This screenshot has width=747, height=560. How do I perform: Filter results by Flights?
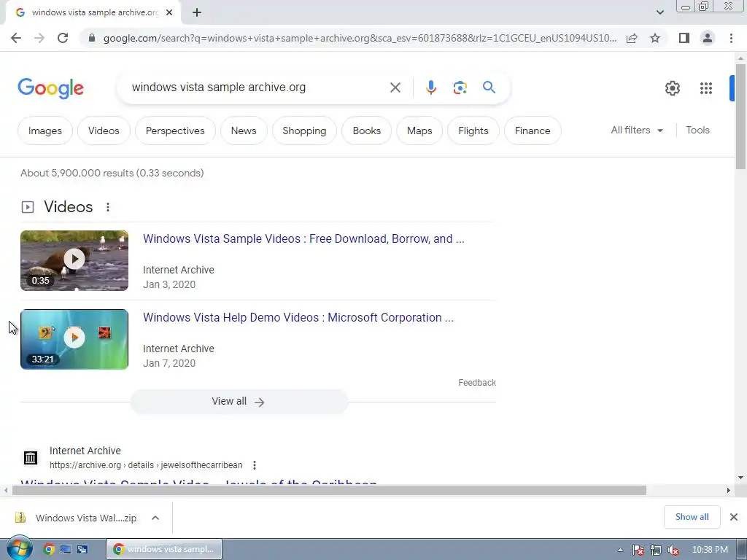click(473, 131)
